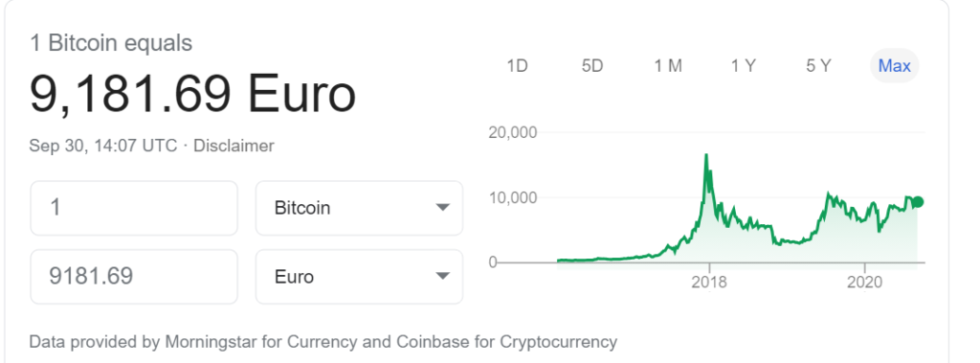Viewport: 980px width, 363px height.
Task: Select the 1 Y chart range
Action: click(x=744, y=66)
